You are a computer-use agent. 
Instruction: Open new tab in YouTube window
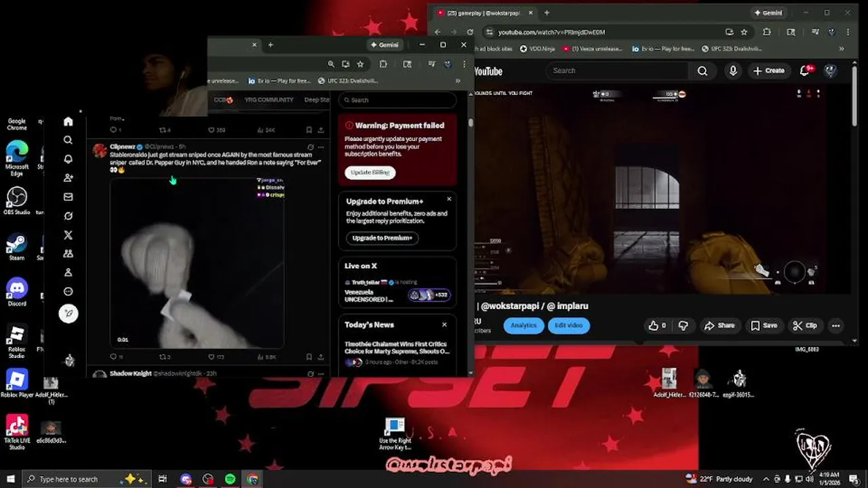(x=547, y=13)
